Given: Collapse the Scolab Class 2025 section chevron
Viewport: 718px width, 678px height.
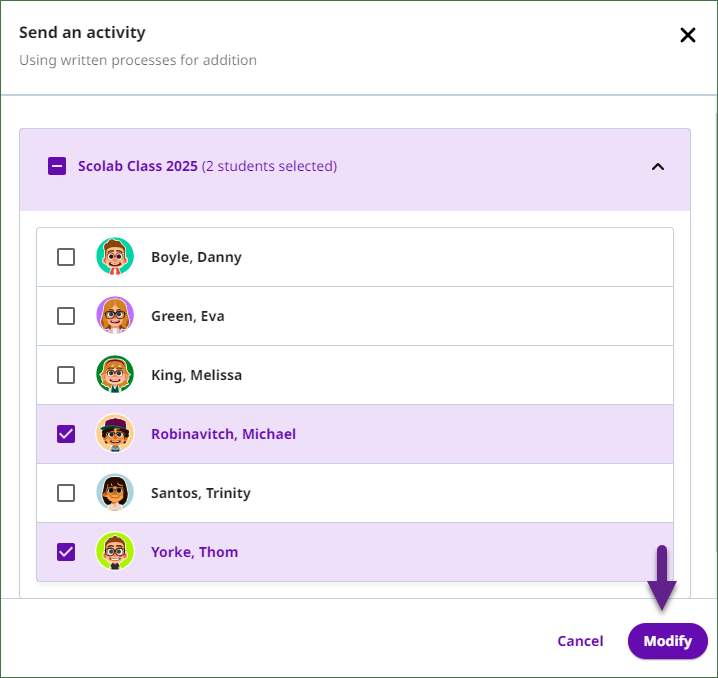Looking at the screenshot, I should (658, 167).
